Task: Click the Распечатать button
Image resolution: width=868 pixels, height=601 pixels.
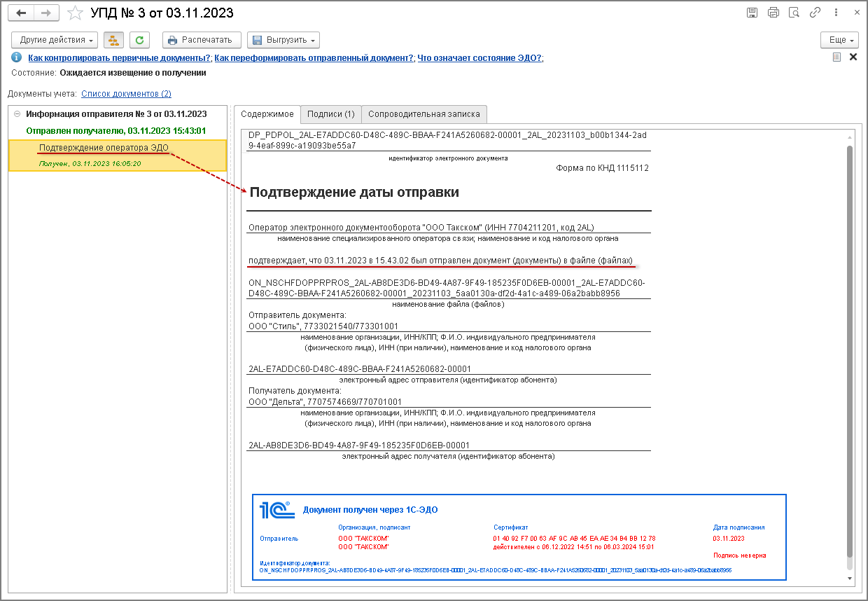Action: click(x=202, y=40)
